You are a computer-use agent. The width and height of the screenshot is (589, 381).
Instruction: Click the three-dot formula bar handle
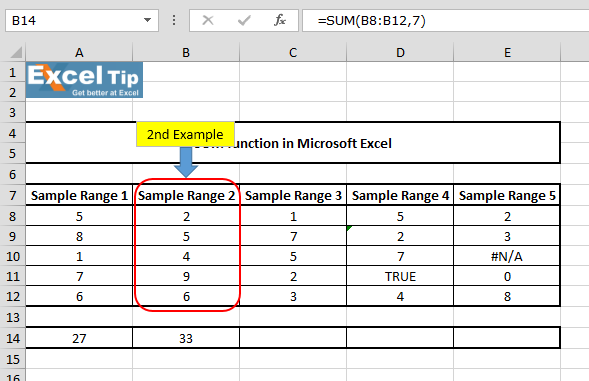174,20
